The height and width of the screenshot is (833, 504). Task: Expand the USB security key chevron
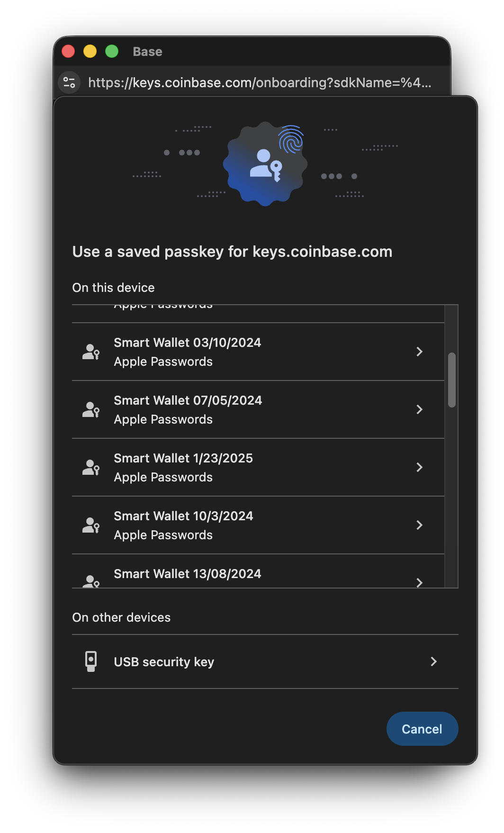(433, 661)
